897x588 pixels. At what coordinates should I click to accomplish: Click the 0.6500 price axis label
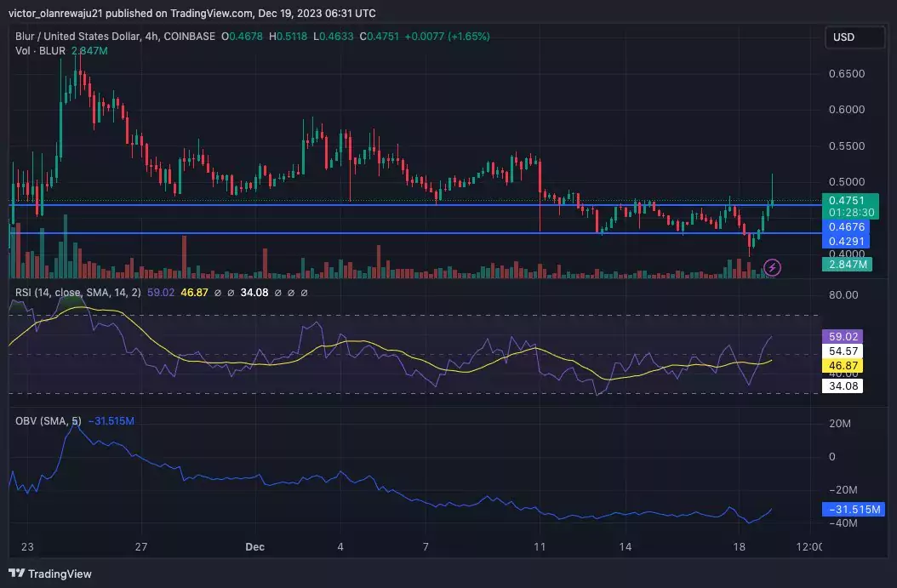click(847, 74)
